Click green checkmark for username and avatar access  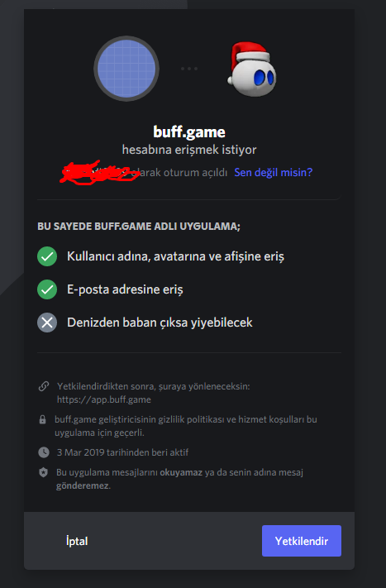47,256
